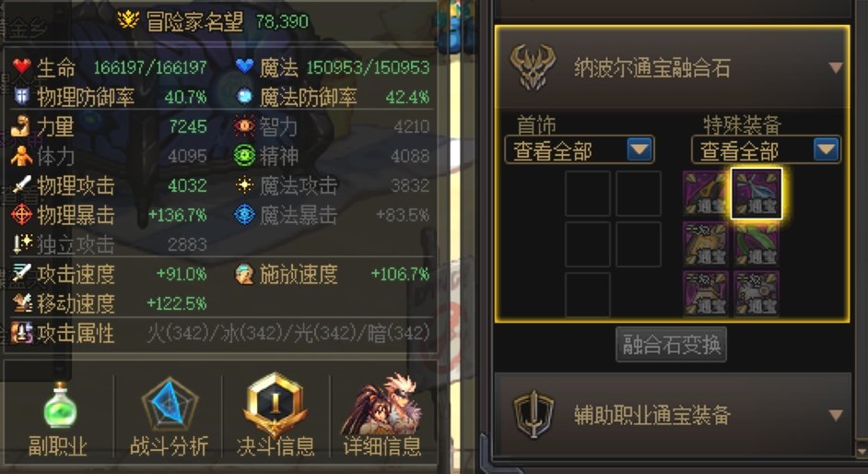Image resolution: width=868 pixels, height=474 pixels.
Task: Click the 融合石变换 button
Action: click(671, 344)
